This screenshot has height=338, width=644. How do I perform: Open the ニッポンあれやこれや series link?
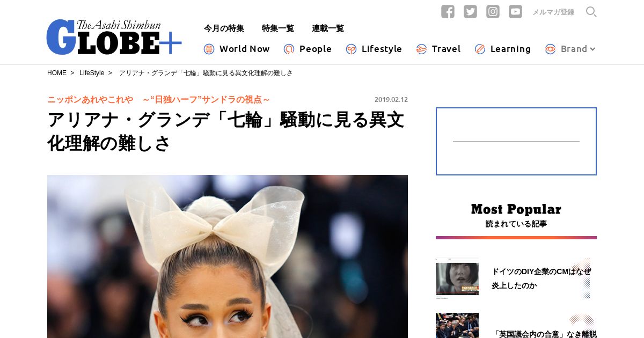coord(158,99)
